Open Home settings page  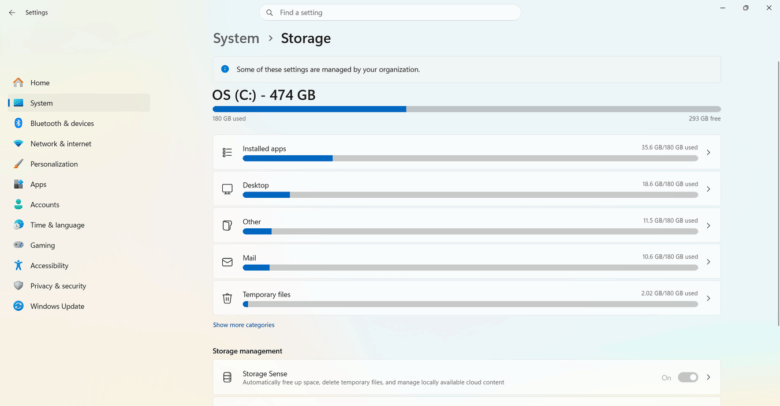(79, 83)
